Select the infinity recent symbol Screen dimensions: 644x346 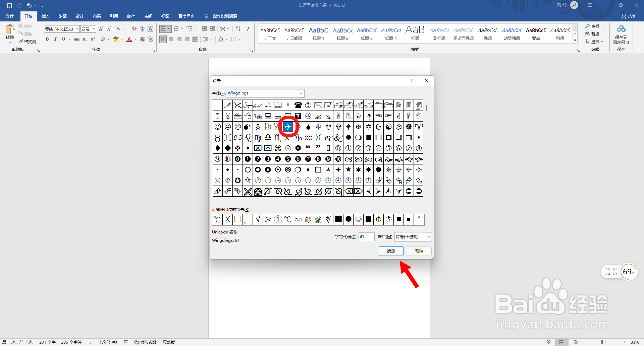click(298, 219)
